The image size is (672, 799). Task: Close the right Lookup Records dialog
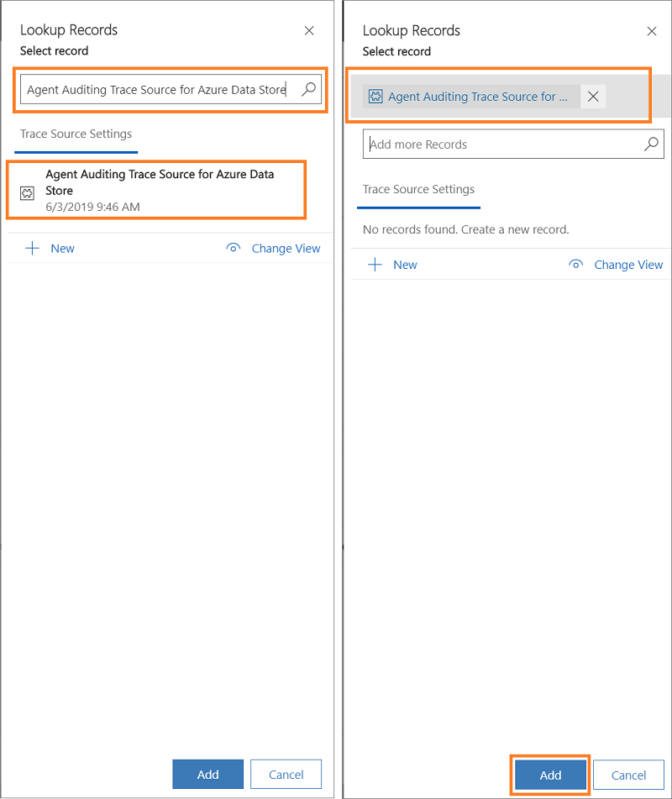pyautogui.click(x=652, y=30)
